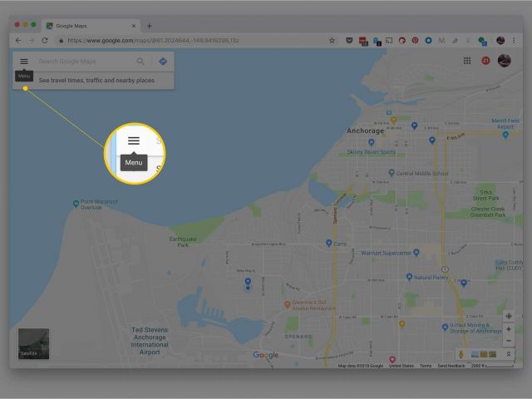Show your location on the map
The image size is (532, 399).
coord(508,316)
